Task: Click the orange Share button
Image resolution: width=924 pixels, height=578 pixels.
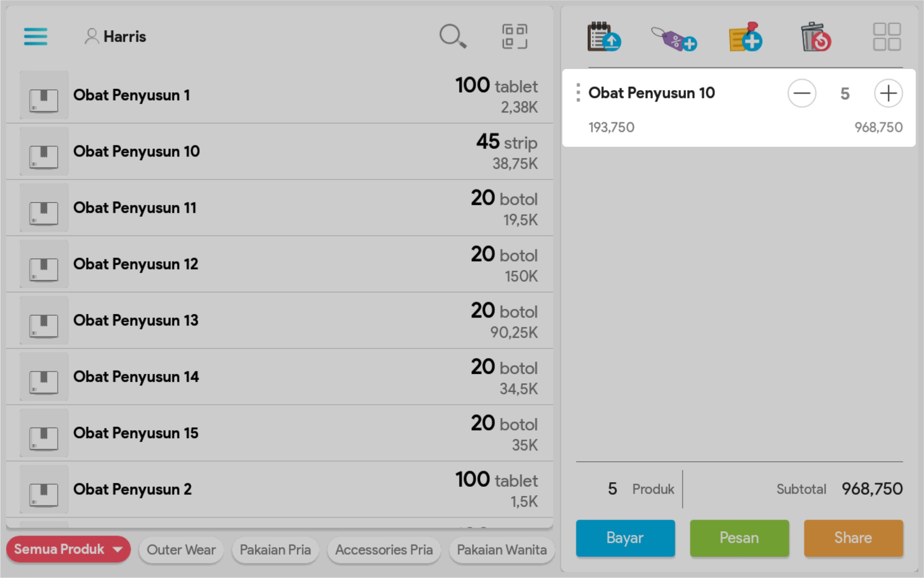Action: click(x=853, y=538)
